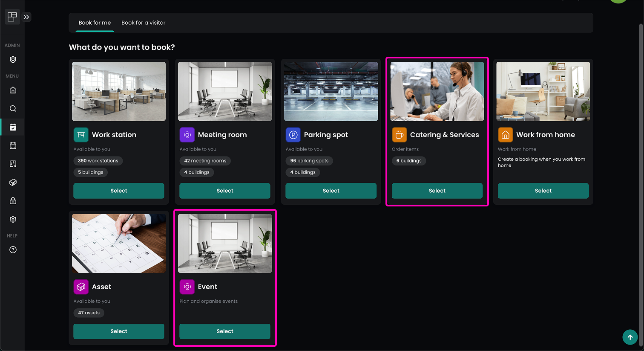Select the Book for me tab

pos(95,23)
